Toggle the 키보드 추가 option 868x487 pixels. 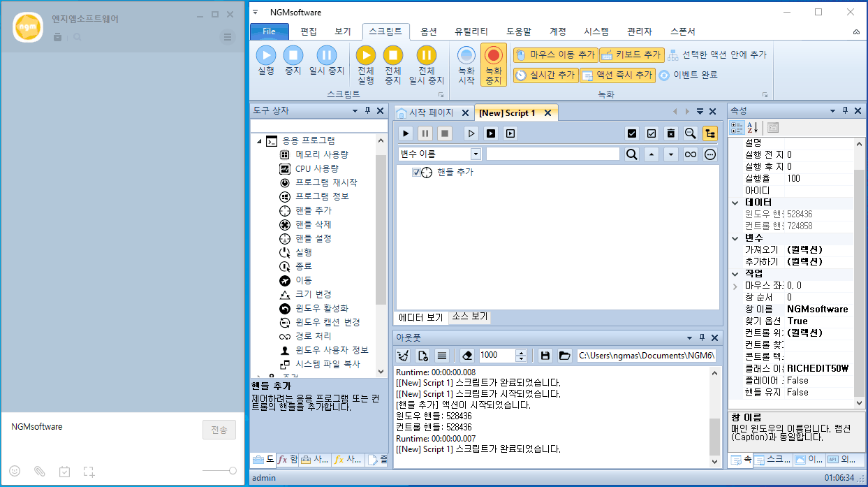(x=631, y=54)
